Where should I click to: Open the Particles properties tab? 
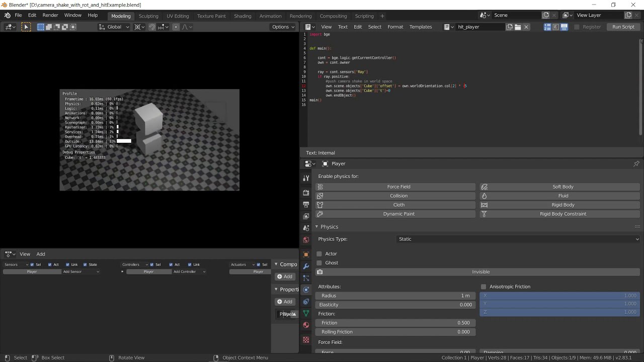pos(306,278)
